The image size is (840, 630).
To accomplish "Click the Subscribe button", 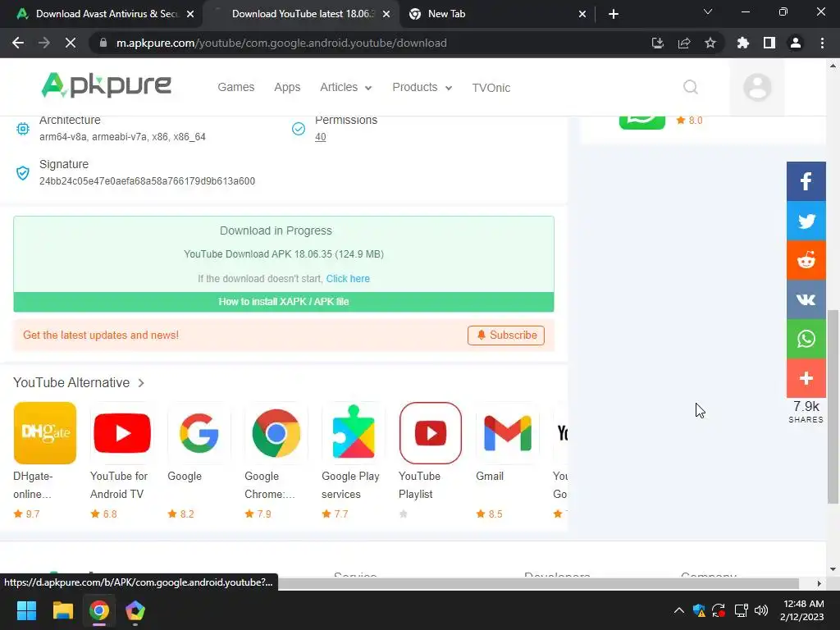I will tap(505, 336).
